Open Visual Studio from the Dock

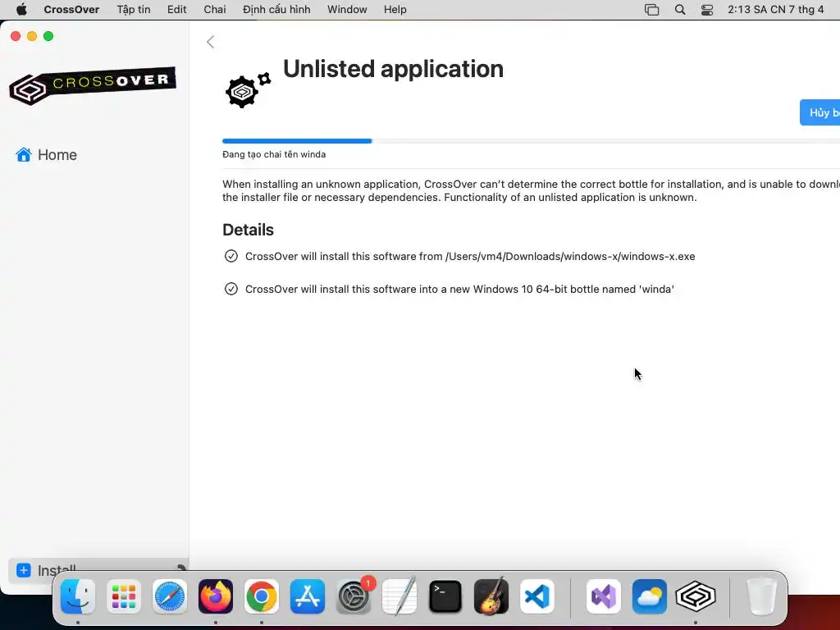pos(604,596)
